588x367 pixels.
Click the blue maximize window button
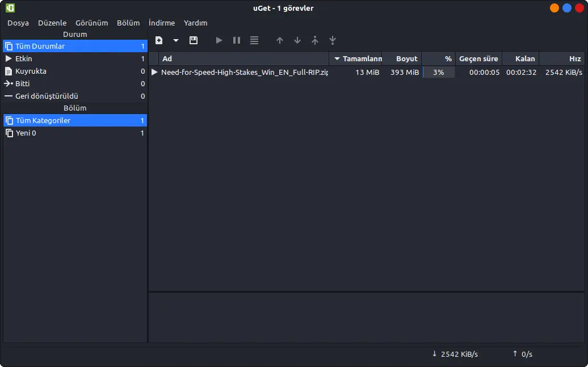click(x=567, y=8)
